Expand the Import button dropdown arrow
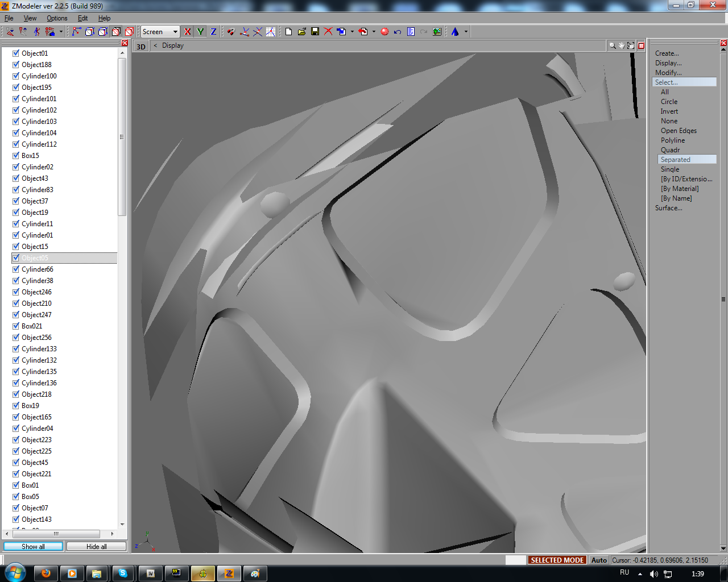The width and height of the screenshot is (728, 582). tap(352, 32)
